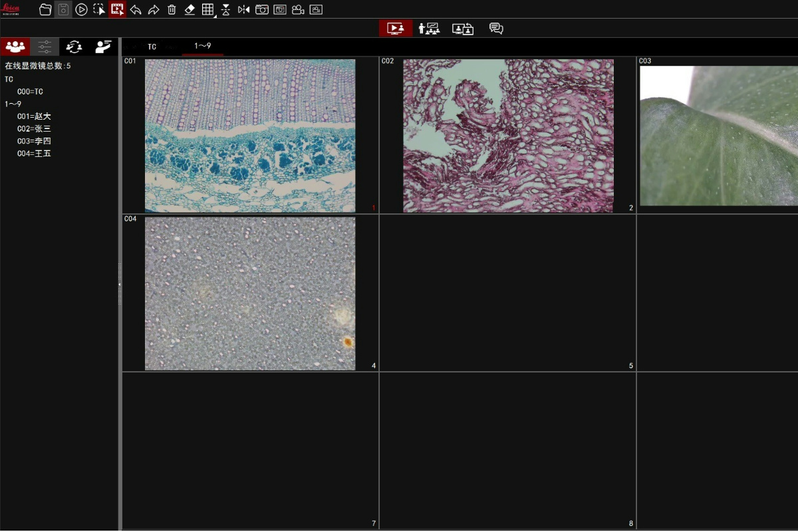Switch to the settings sliders panel tab

pos(45,47)
